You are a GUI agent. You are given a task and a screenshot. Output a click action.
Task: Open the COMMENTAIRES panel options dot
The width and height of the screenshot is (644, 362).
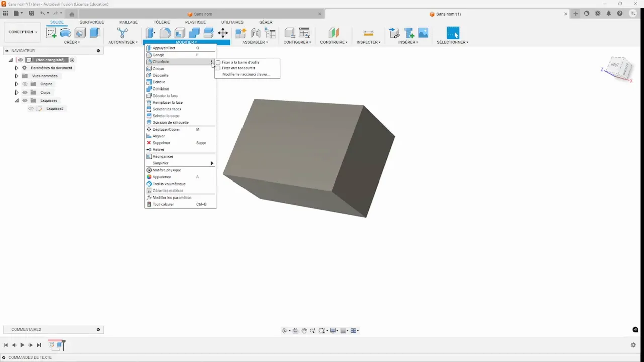[98, 330]
